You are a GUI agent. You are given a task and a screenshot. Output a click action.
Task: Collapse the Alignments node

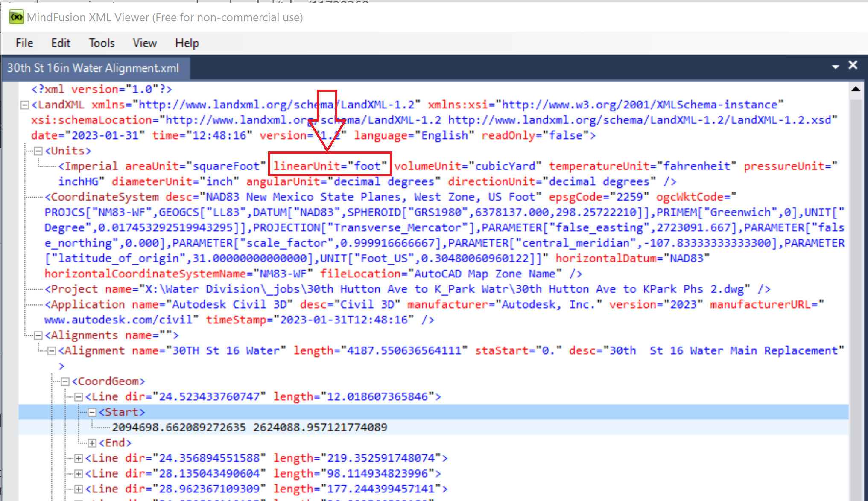(38, 335)
